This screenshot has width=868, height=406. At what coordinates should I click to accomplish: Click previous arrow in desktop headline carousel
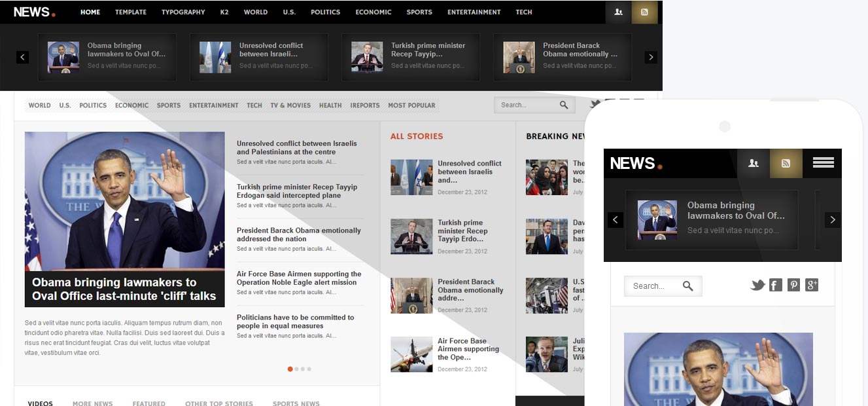coord(23,57)
